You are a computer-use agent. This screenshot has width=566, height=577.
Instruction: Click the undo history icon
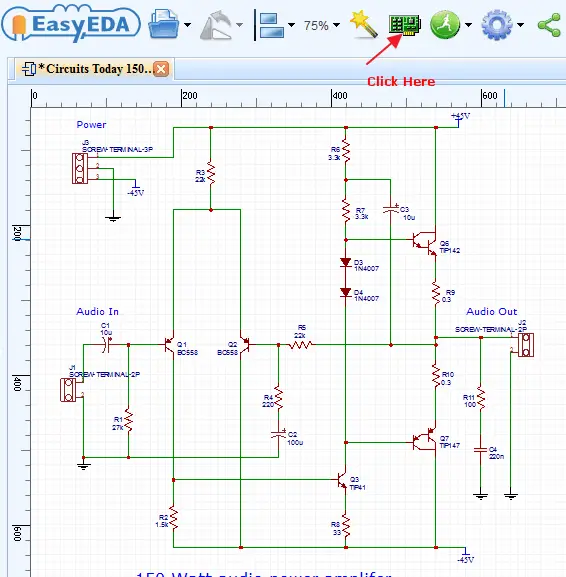(216, 25)
